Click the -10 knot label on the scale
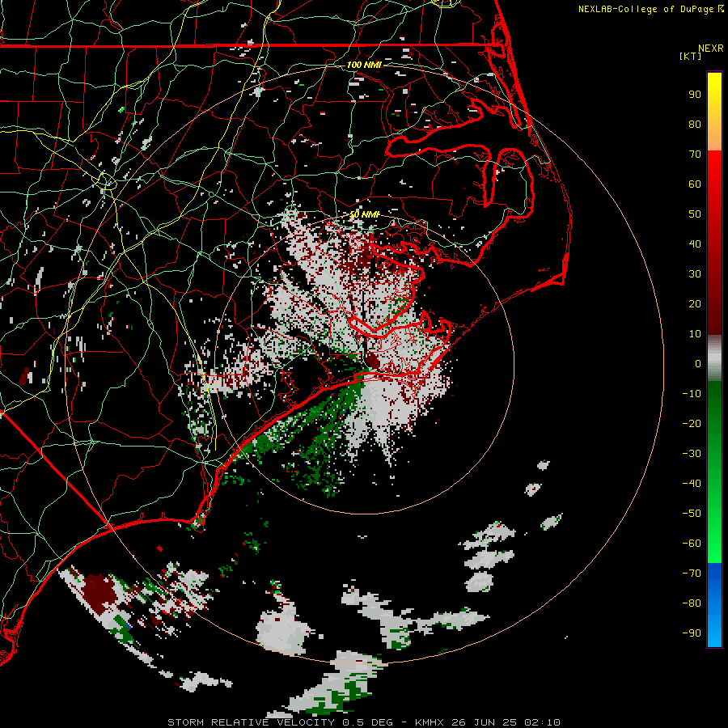Viewport: 728px width, 728px height. [x=692, y=394]
